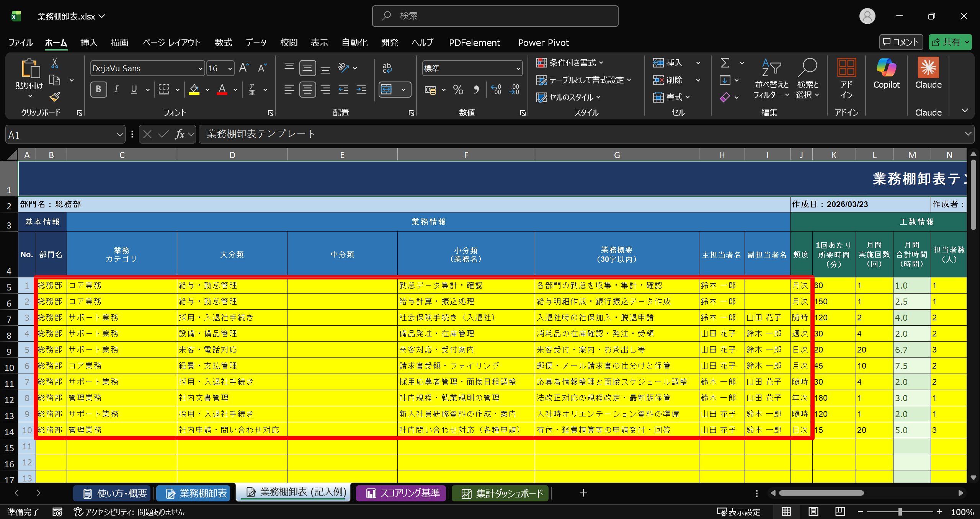Open the font name dropdown
Image resolution: width=980 pixels, height=519 pixels.
200,69
